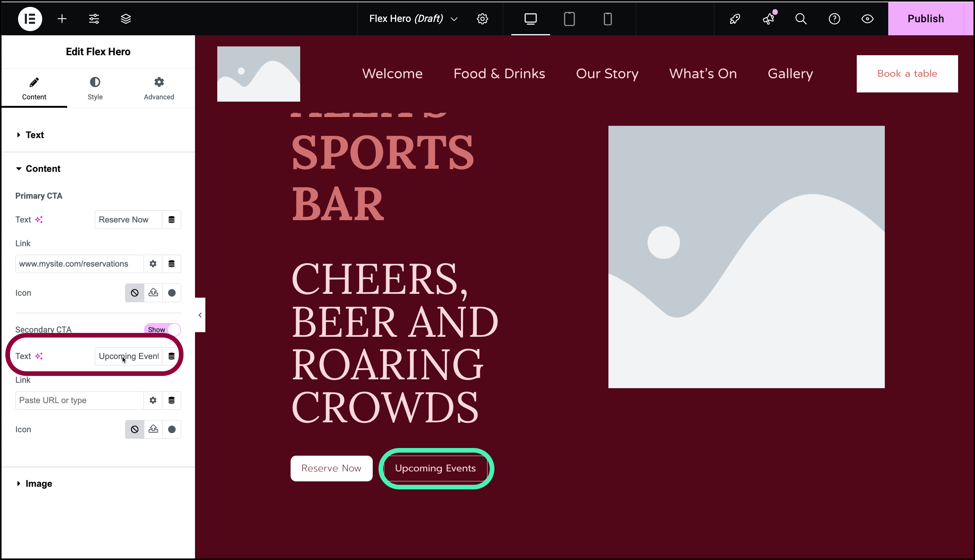The width and height of the screenshot is (975, 560).
Task: Collapse the editor panel with arrow handle
Action: 200,315
